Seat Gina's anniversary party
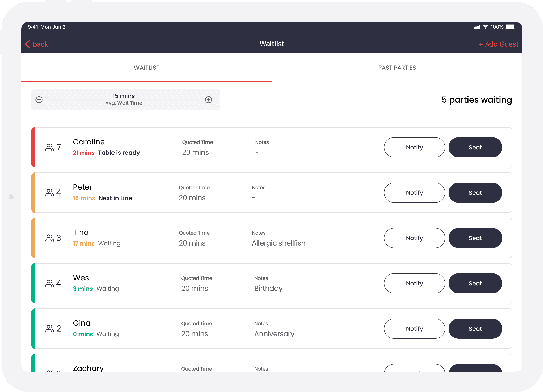This screenshot has height=392, width=543. (x=475, y=329)
